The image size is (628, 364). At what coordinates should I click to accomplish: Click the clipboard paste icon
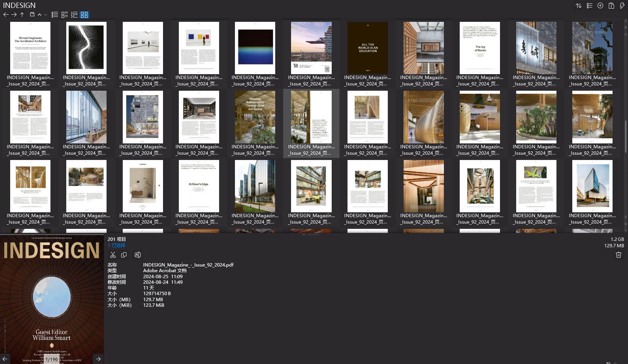[611, 6]
